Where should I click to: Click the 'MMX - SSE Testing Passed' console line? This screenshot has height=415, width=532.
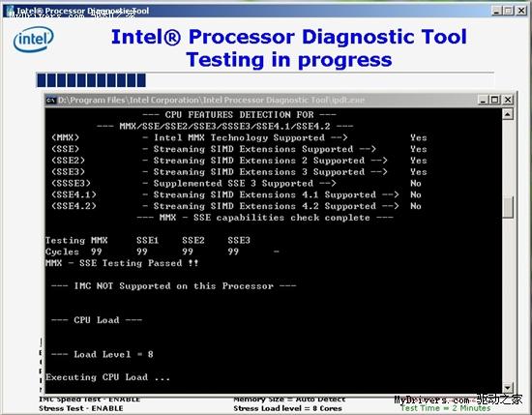coord(122,263)
